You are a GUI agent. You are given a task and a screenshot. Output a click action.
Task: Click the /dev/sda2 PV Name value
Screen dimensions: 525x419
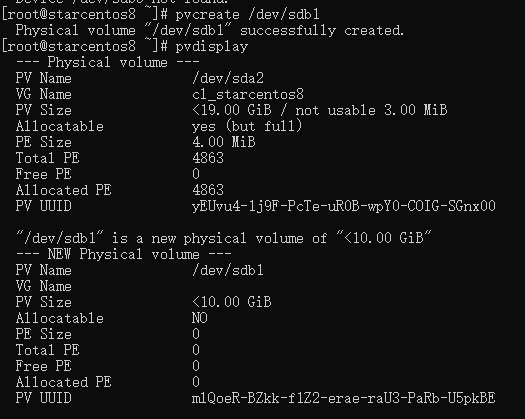pos(228,78)
